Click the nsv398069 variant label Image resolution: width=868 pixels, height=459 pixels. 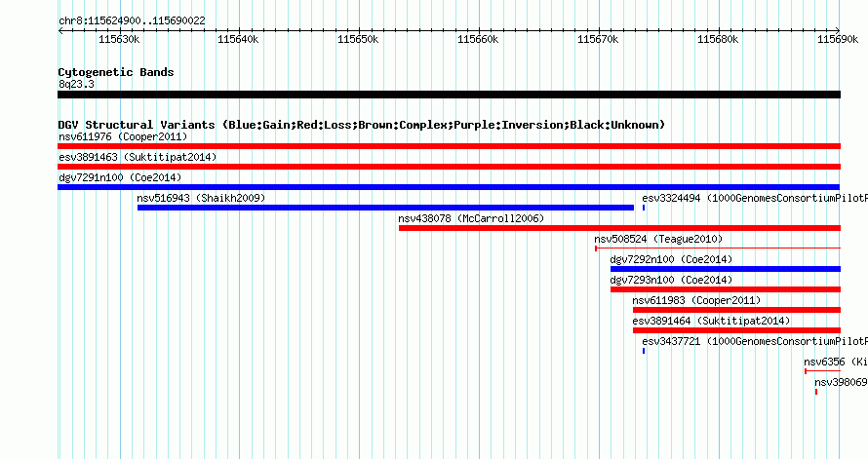click(x=841, y=382)
